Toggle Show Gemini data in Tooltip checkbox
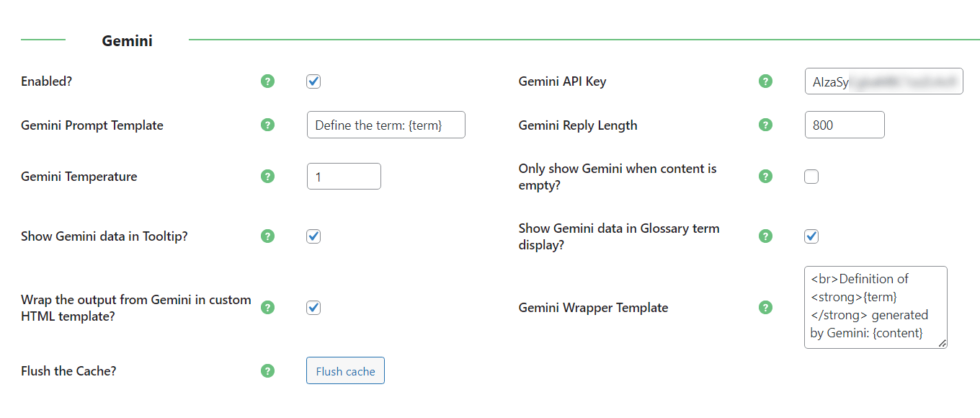980x418 pixels. (313, 236)
